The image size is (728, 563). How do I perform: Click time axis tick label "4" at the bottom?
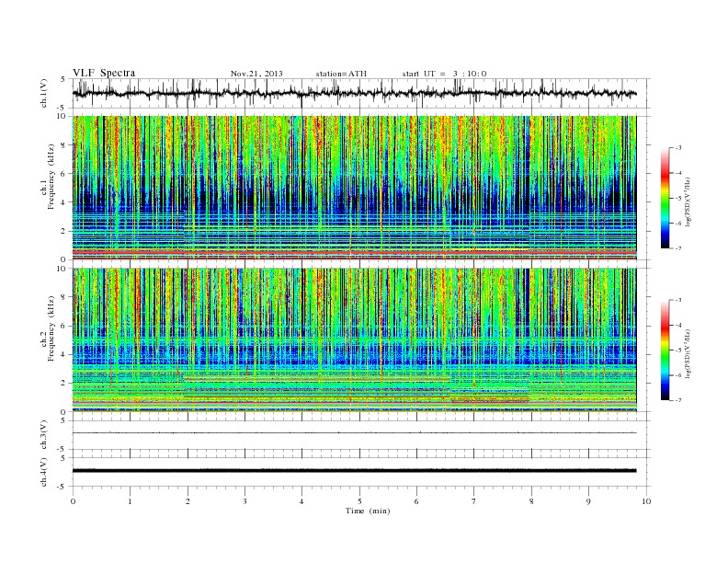(301, 501)
